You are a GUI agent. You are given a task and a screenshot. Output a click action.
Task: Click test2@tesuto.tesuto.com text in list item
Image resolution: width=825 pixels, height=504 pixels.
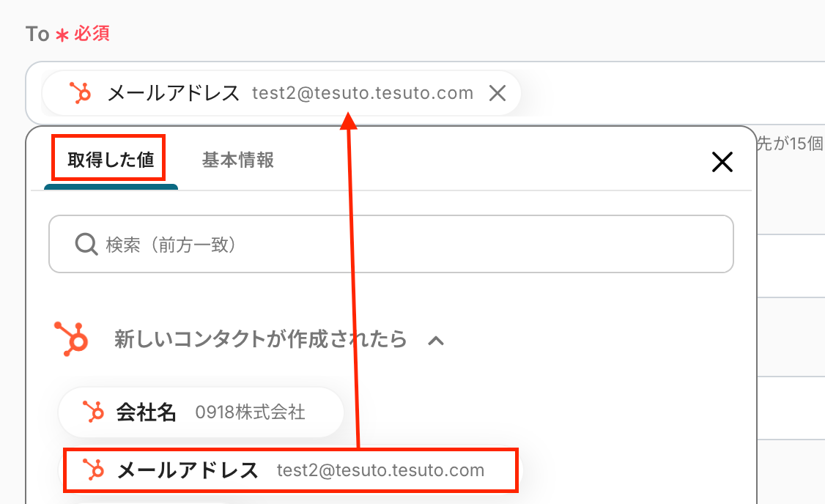point(380,470)
